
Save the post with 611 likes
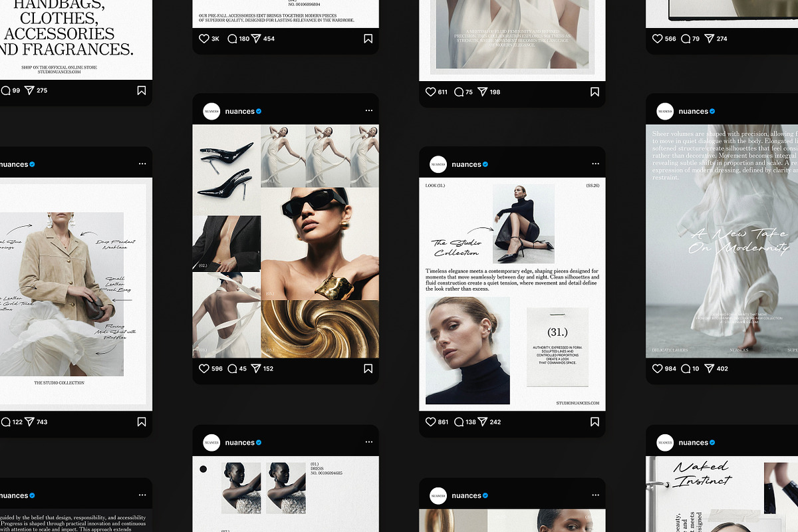point(595,92)
